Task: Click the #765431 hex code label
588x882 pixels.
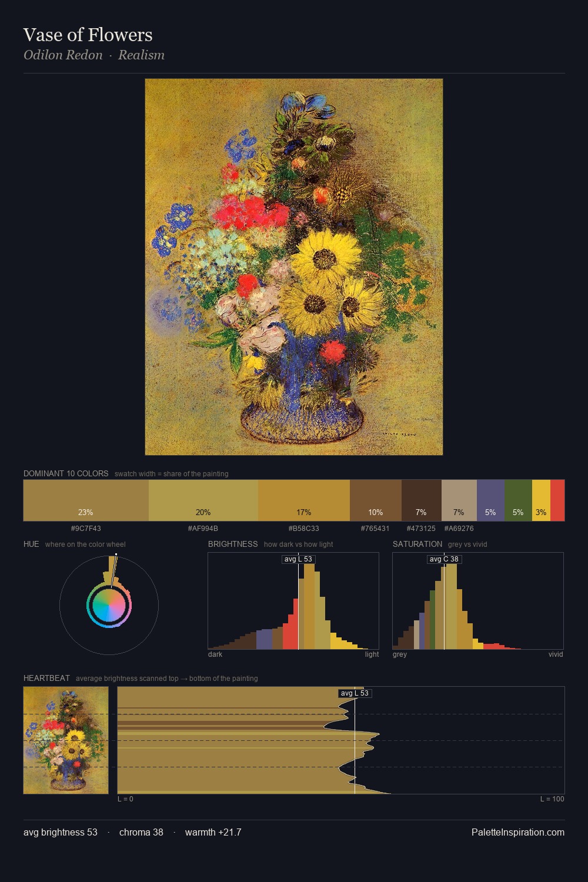Action: (x=375, y=529)
